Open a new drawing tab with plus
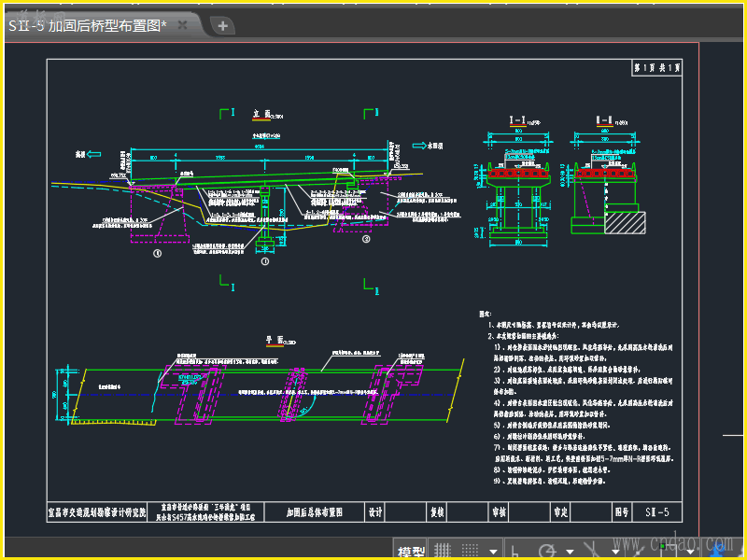 pos(222,26)
